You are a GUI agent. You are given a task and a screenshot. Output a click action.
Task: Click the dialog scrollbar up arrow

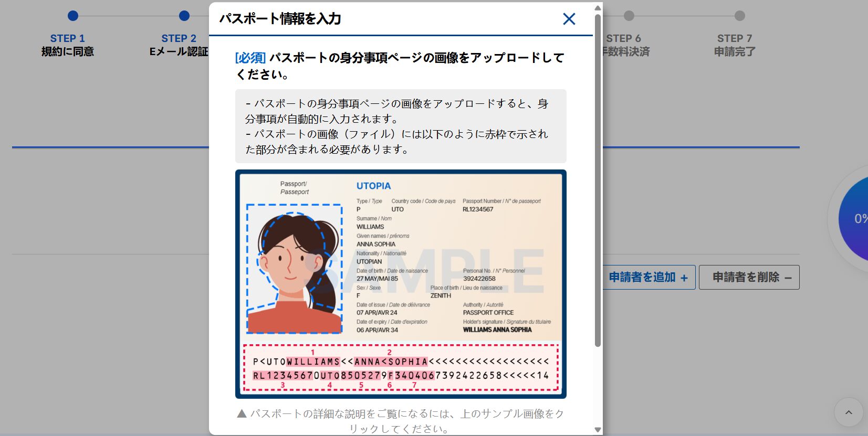(598, 8)
